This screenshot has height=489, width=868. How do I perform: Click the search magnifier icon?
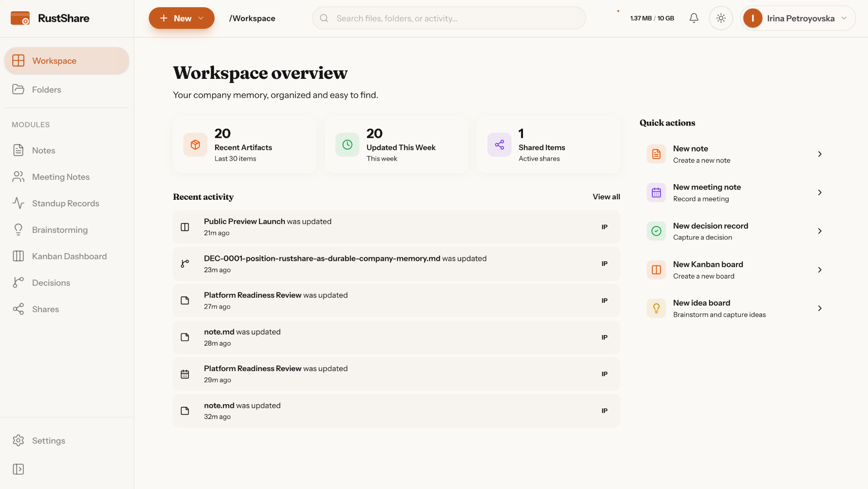pos(324,18)
